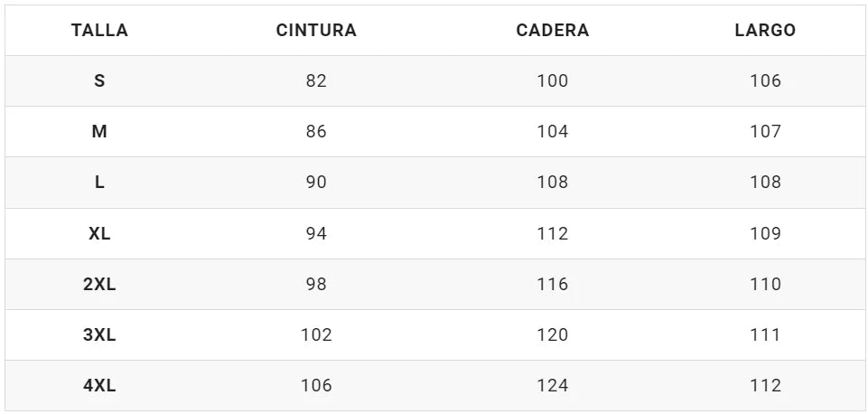Click the CADERA column header
This screenshot has width=868, height=414.
click(x=552, y=30)
